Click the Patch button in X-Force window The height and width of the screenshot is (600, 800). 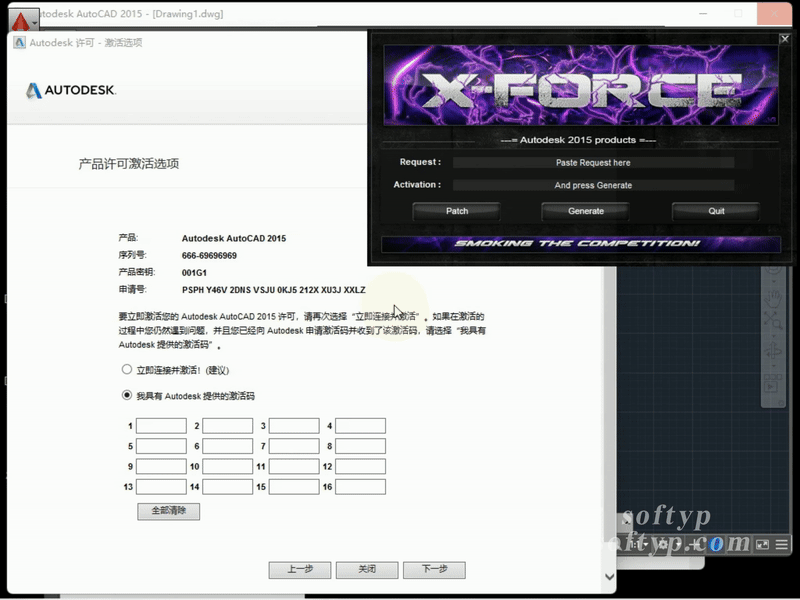457,211
